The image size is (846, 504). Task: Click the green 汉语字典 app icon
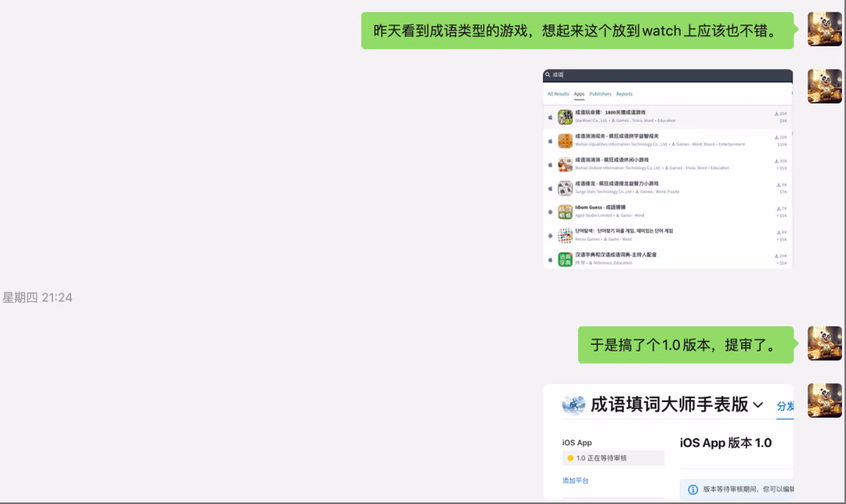(x=565, y=259)
